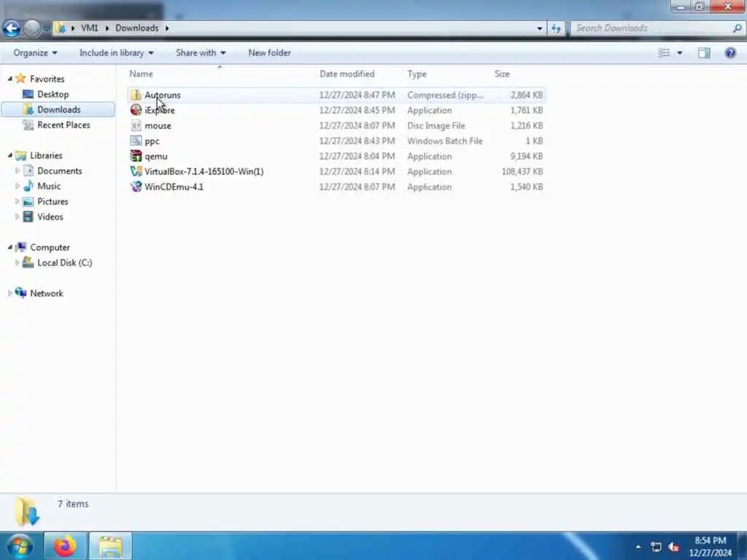Click the Videos library icon

28,217
